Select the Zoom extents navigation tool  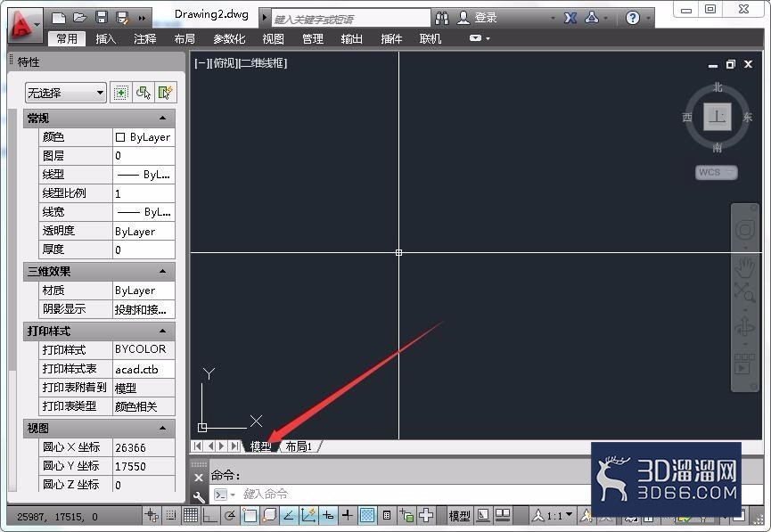coord(745,292)
